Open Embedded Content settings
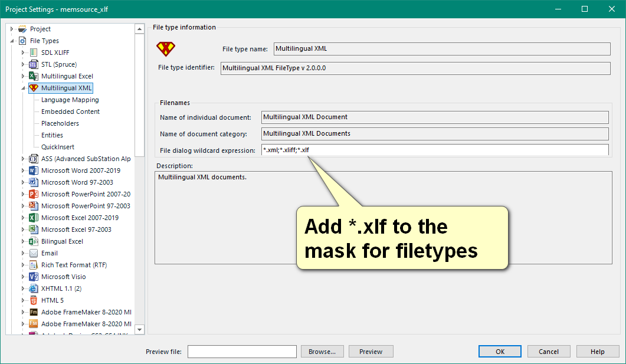 click(70, 112)
